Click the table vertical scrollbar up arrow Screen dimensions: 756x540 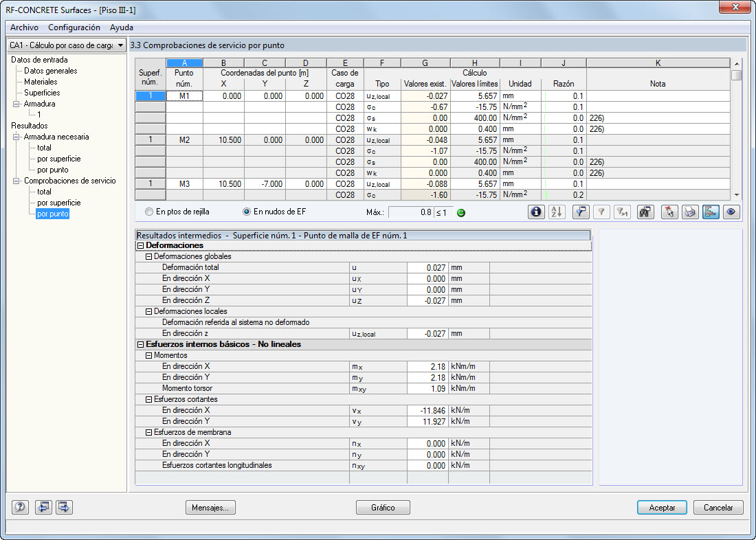[x=736, y=64]
